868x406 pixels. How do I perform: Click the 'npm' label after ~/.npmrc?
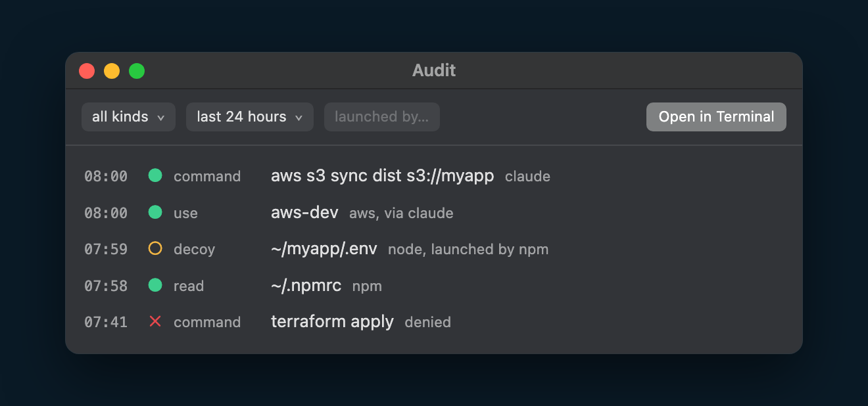click(367, 286)
